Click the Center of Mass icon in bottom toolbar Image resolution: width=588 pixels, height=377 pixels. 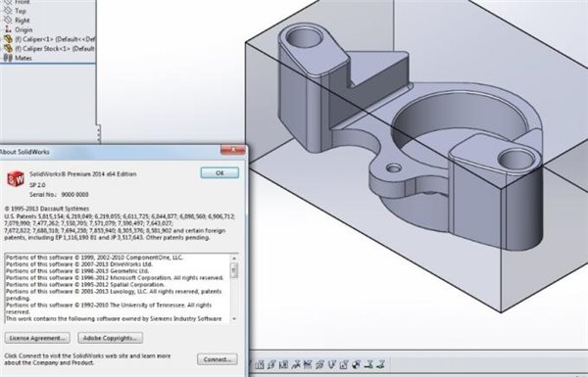[357, 364]
